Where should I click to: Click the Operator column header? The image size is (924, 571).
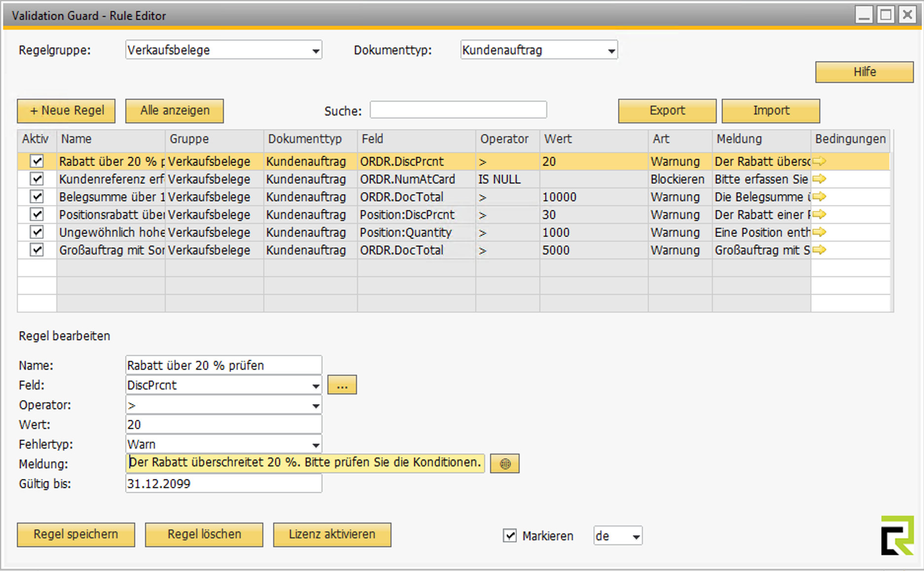coord(508,139)
